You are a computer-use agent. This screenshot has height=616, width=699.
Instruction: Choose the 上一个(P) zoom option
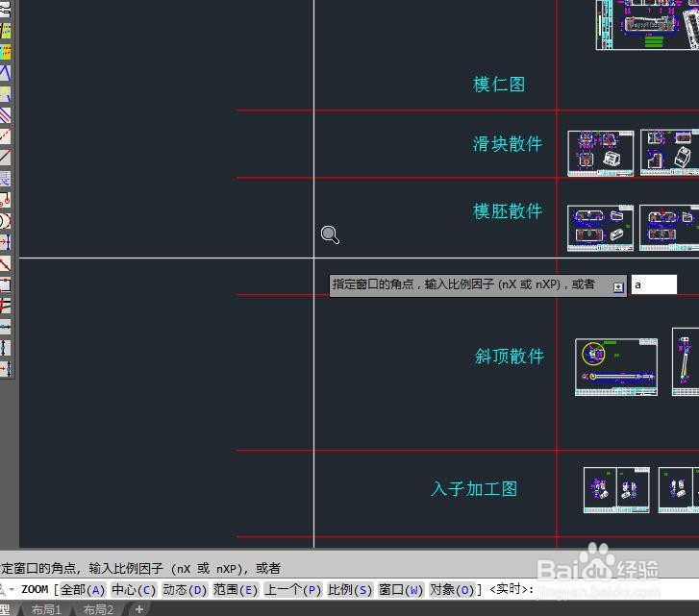292,590
